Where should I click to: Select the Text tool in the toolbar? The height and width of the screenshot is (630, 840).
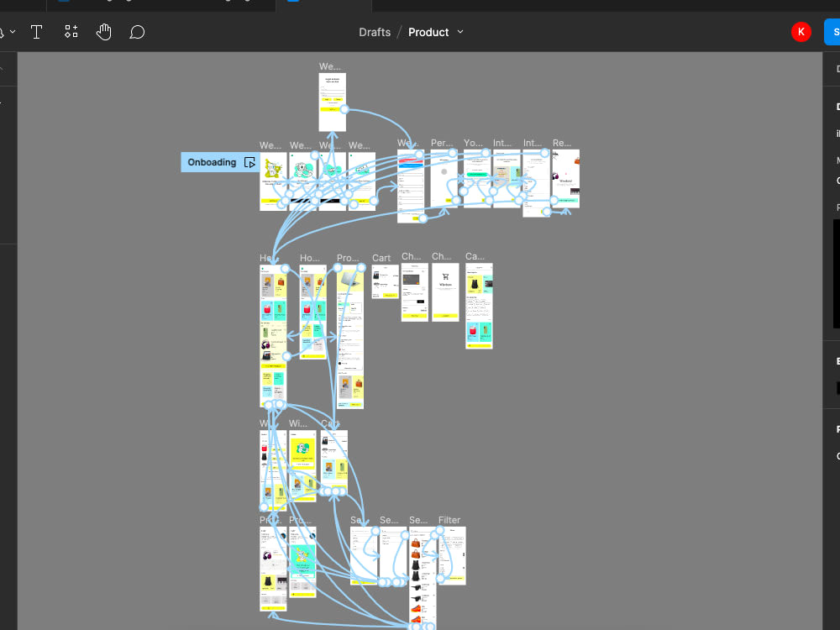tap(36, 32)
